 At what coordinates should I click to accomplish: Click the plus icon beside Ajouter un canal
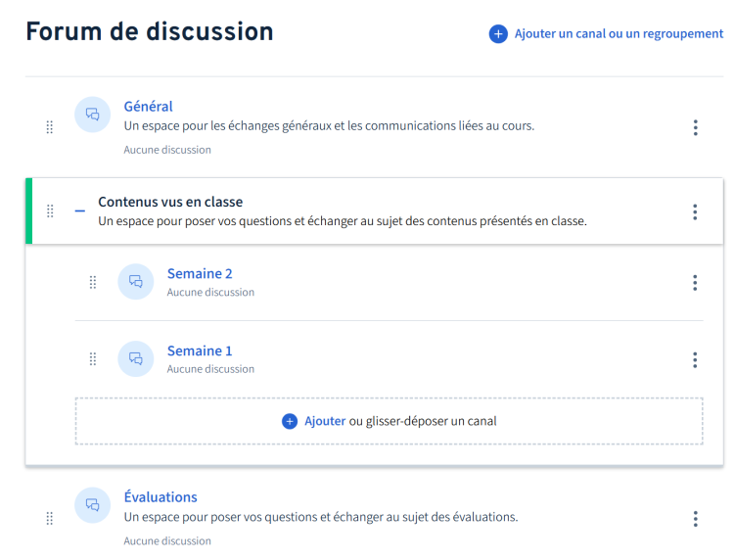pos(498,34)
